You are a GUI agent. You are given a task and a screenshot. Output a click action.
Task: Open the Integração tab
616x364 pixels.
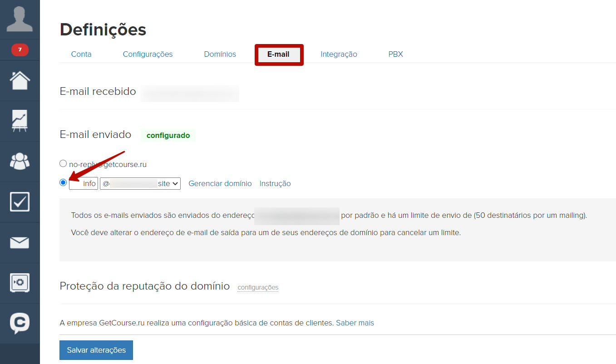click(x=339, y=54)
